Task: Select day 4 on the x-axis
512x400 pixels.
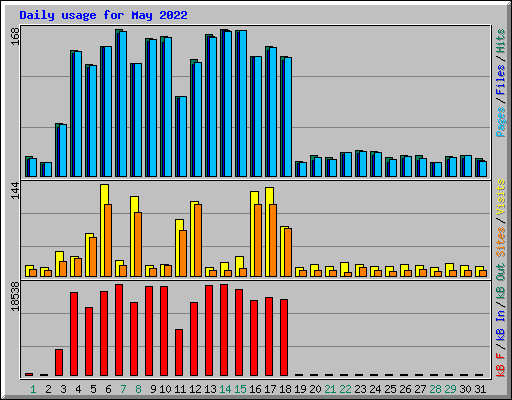Action: pos(78,389)
